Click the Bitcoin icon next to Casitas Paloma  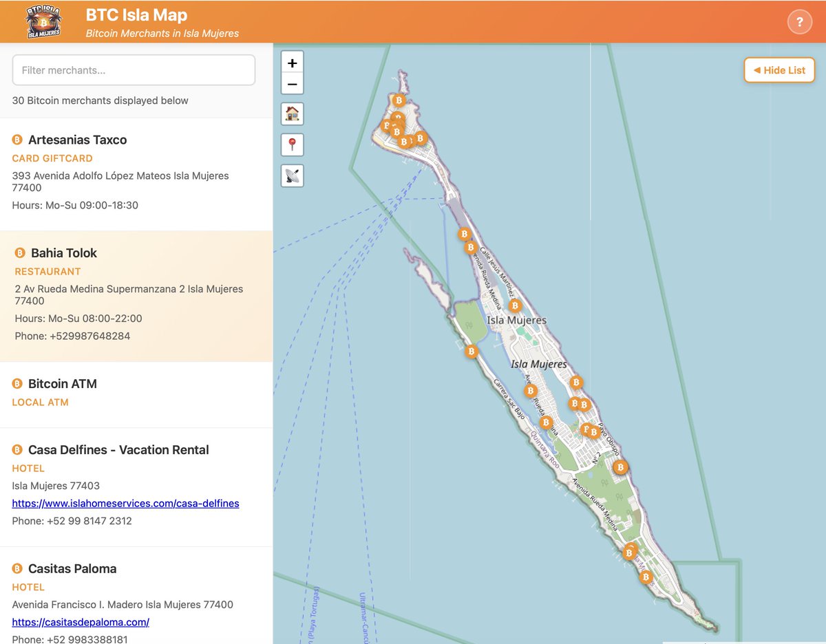(x=17, y=568)
